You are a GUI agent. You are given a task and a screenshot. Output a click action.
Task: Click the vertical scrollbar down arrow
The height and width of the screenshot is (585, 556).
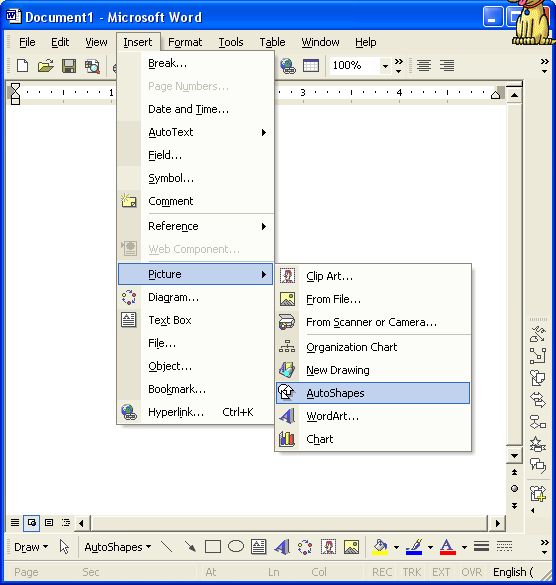pyautogui.click(x=514, y=456)
